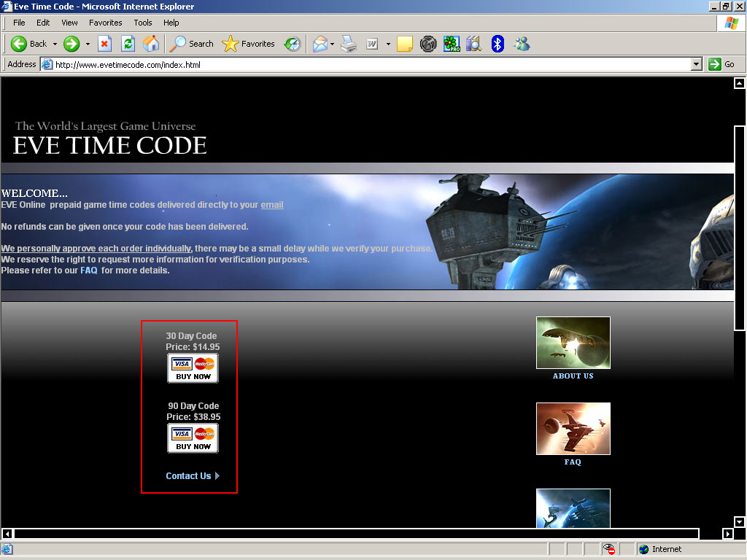Click the page icon beside the address URL
The image size is (747, 560).
(47, 64)
